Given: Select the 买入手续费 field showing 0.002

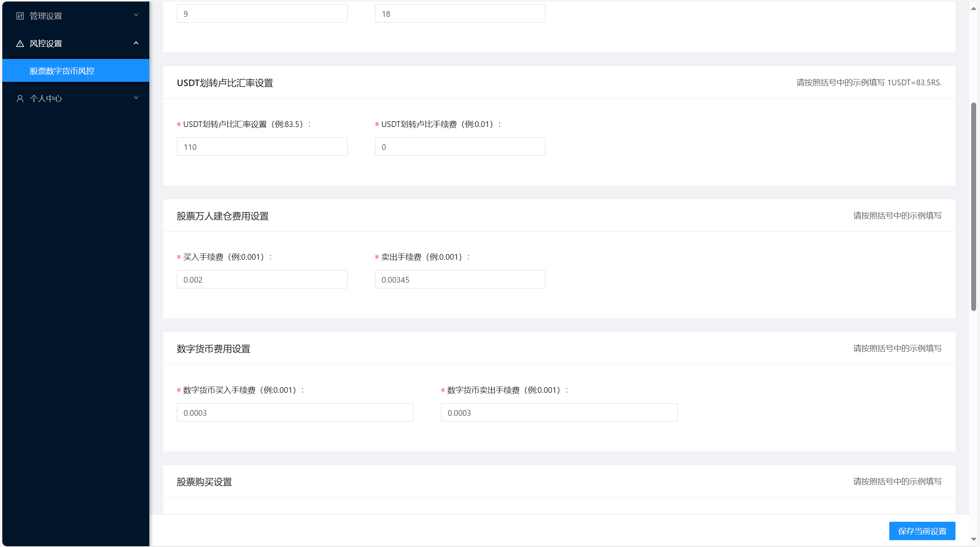Looking at the screenshot, I should pos(261,279).
